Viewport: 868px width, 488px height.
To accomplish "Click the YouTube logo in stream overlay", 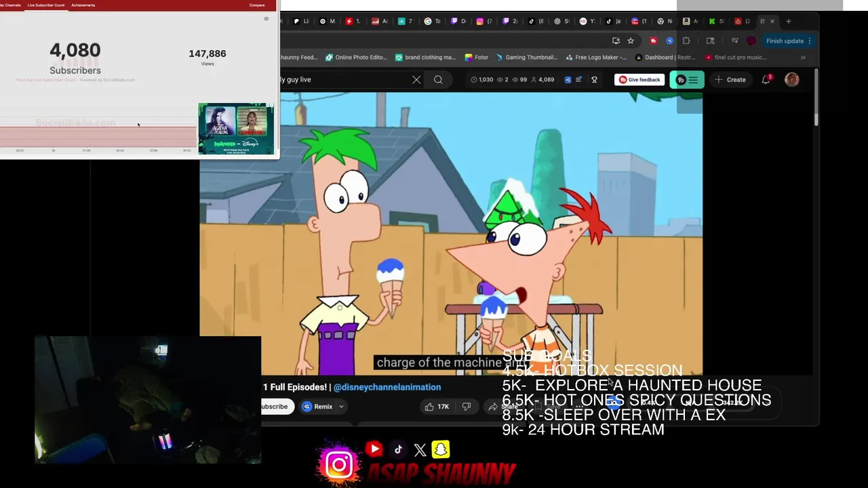I will pos(374,449).
